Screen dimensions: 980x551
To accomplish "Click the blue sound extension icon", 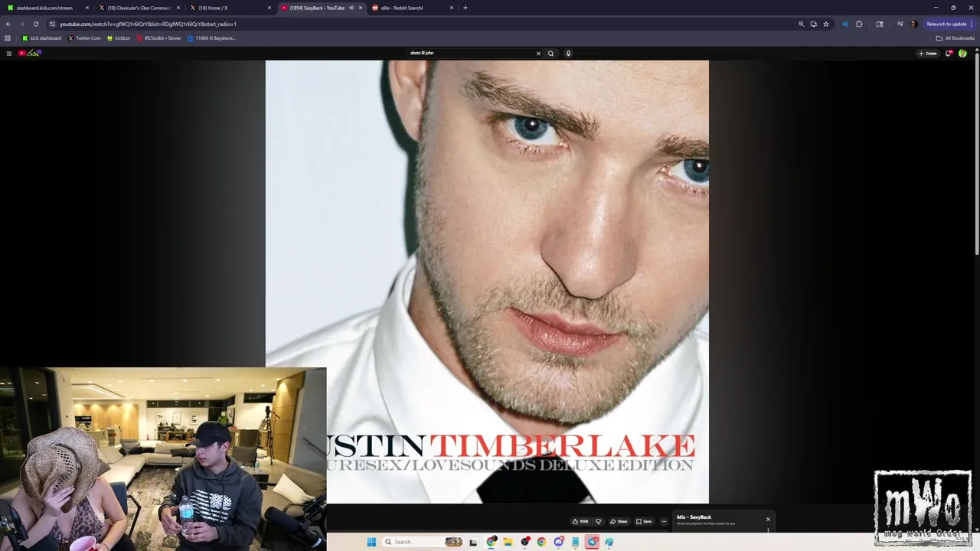I will [x=845, y=24].
